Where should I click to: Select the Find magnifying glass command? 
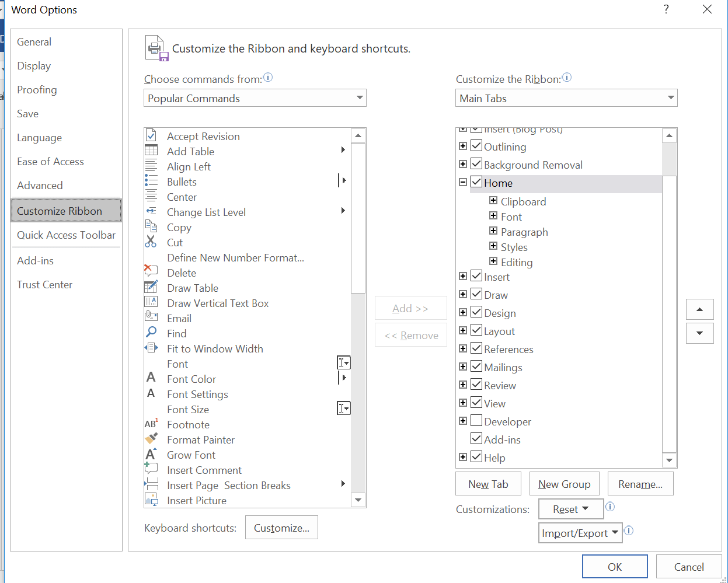[x=151, y=333]
